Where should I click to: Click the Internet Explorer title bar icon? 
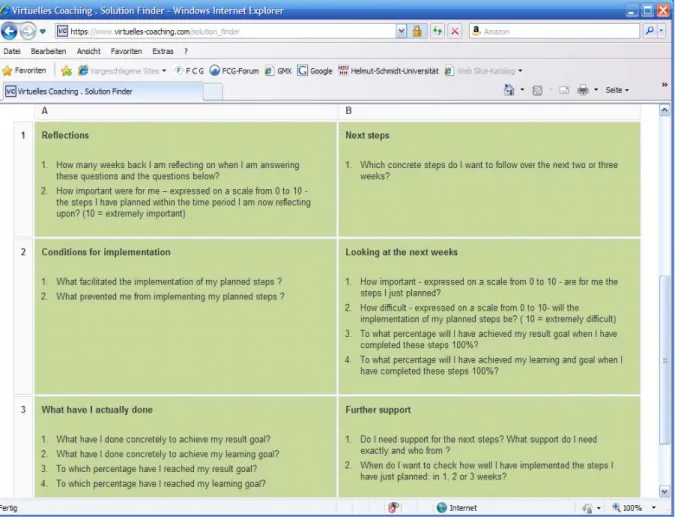4,10
